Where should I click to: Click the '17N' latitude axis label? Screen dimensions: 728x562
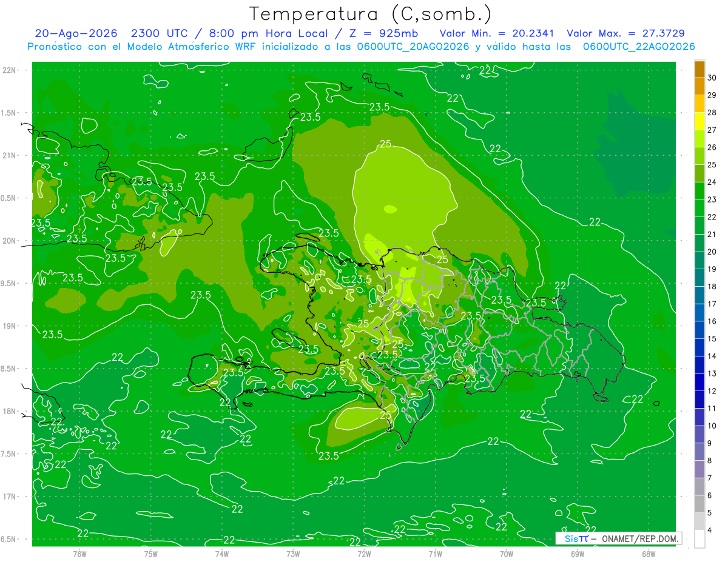(x=9, y=497)
